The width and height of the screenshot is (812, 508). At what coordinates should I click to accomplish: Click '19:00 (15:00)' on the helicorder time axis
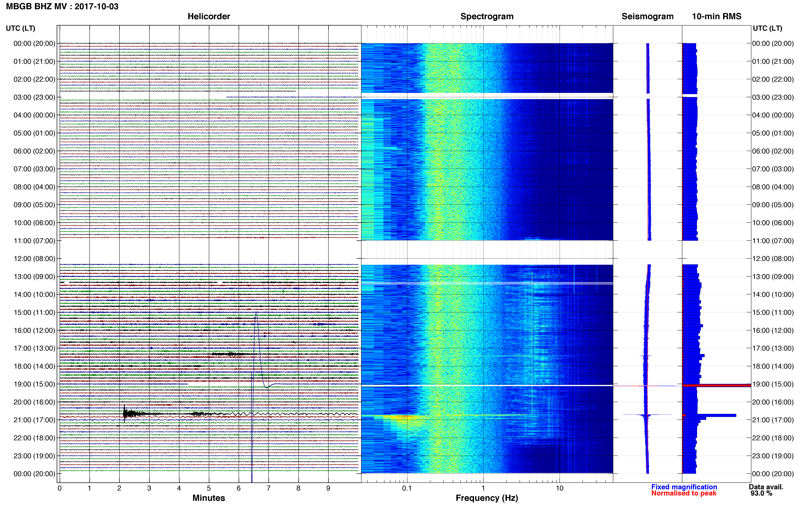[x=34, y=384]
